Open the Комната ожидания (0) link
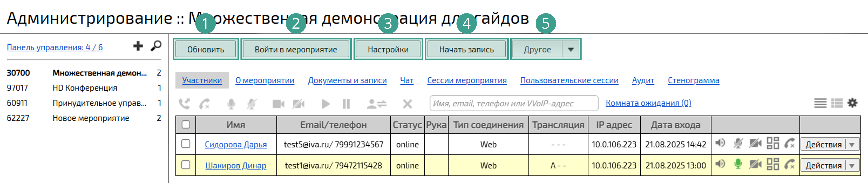 [x=648, y=103]
